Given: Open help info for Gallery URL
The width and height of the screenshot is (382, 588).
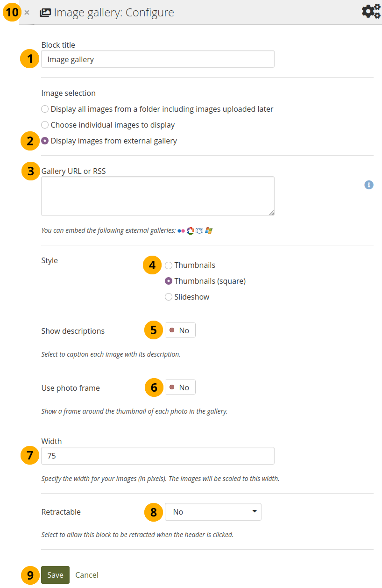Looking at the screenshot, I should click(x=369, y=185).
